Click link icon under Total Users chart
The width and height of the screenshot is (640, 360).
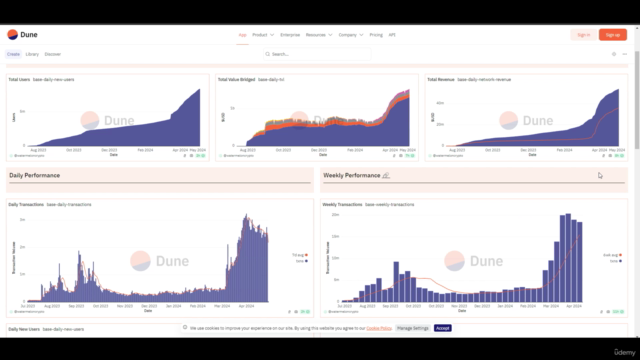185,156
